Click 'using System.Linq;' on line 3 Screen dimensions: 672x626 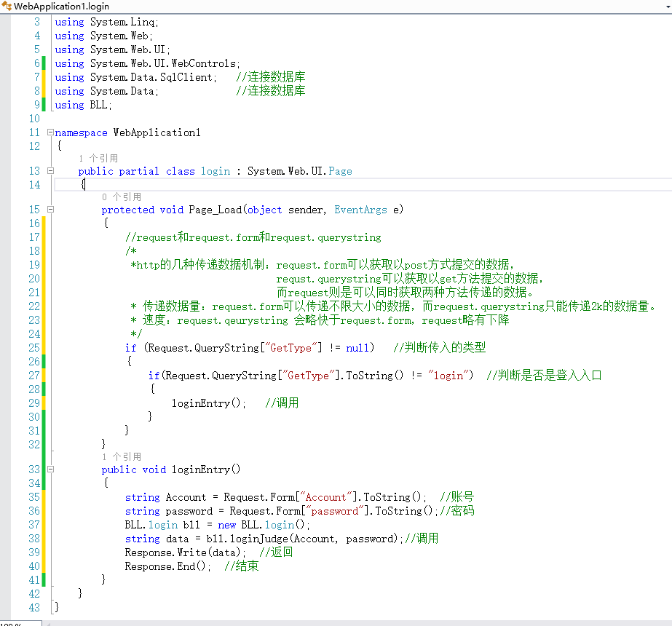pos(106,22)
